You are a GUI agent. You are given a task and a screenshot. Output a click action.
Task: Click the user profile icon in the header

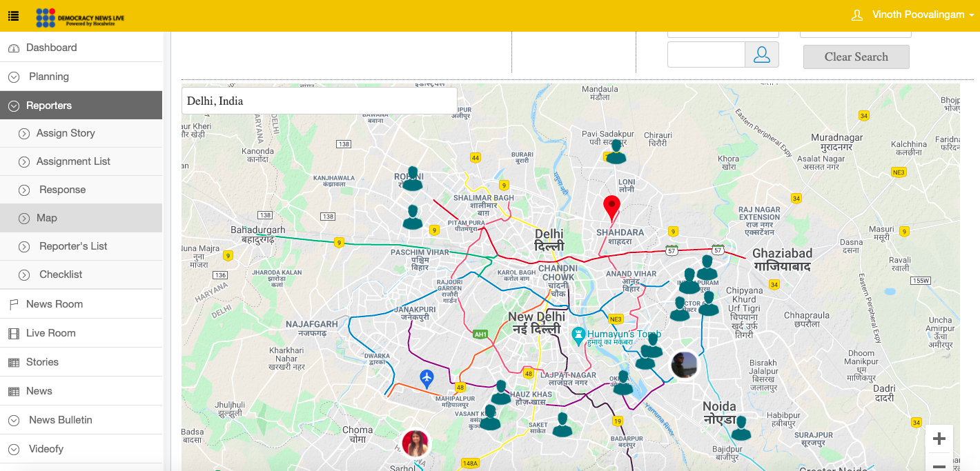(857, 14)
